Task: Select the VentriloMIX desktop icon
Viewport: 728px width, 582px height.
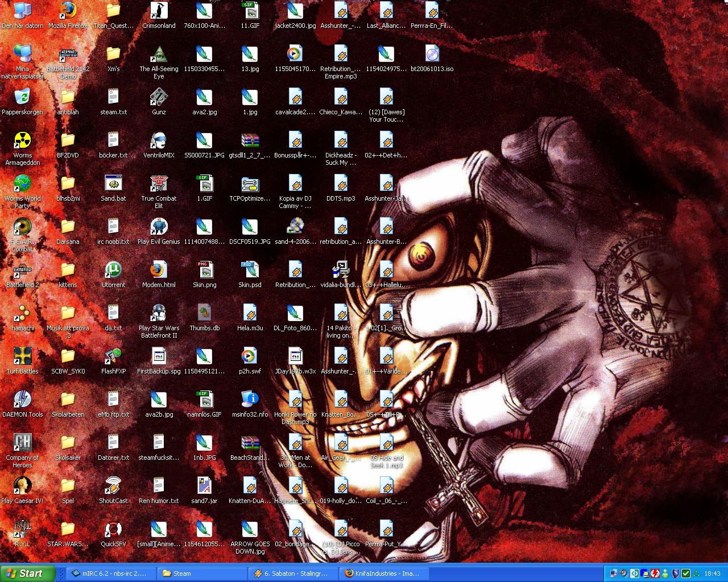Action: (x=159, y=141)
